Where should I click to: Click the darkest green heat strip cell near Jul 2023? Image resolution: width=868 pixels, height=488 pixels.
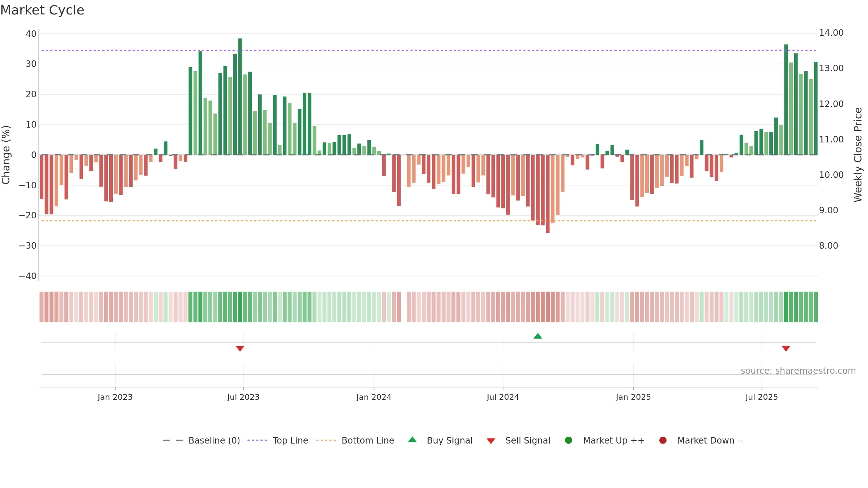pos(240,307)
